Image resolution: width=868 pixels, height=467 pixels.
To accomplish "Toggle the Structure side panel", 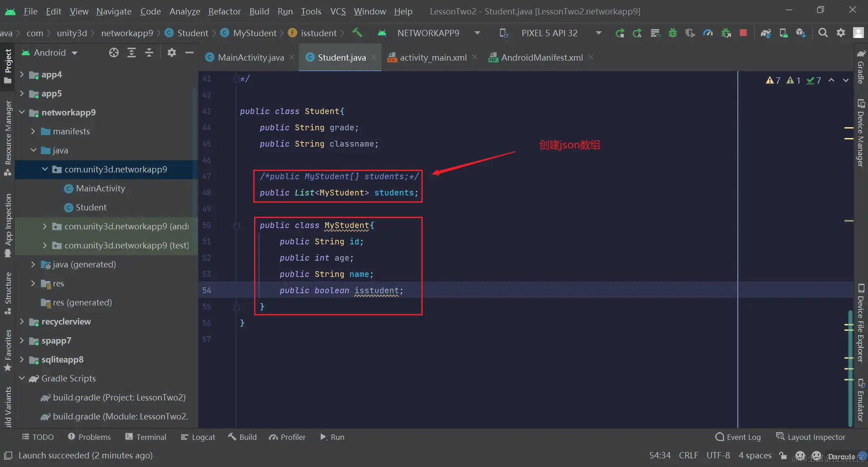I will (x=8, y=293).
